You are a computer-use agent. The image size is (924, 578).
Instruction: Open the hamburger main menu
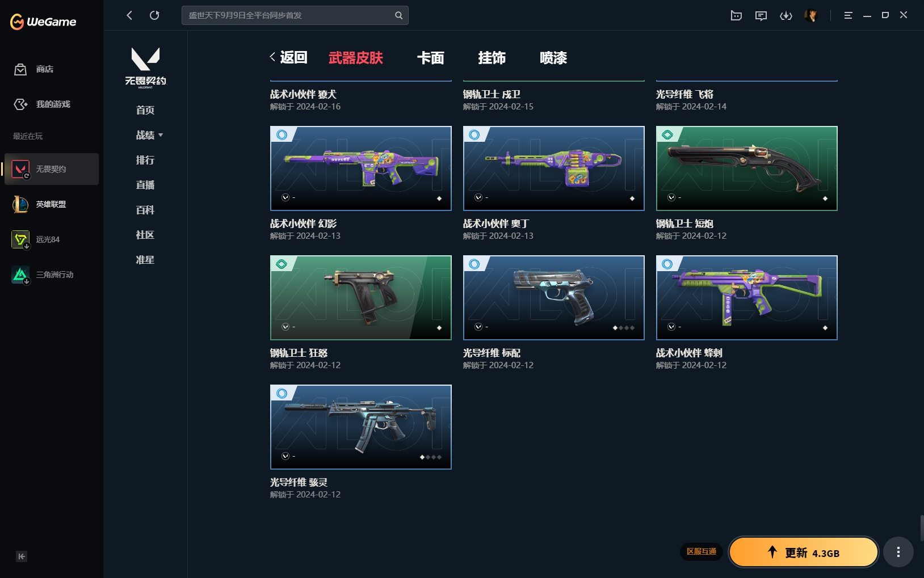click(x=848, y=16)
